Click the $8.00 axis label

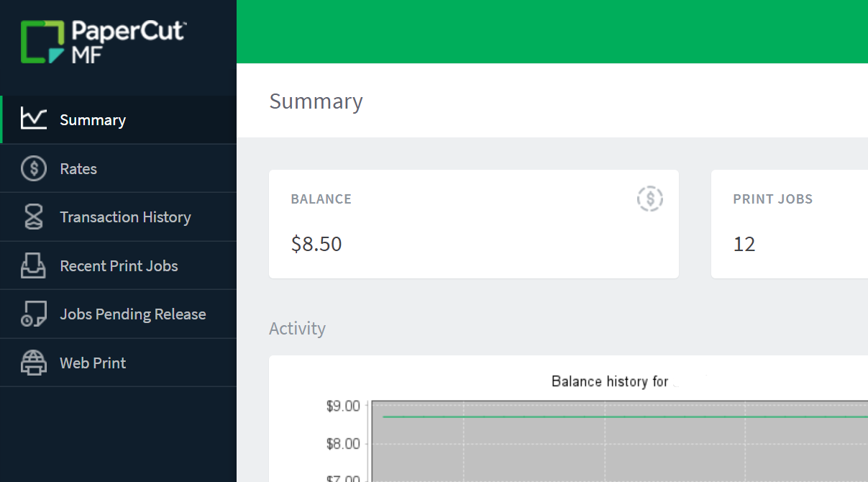pyautogui.click(x=342, y=444)
